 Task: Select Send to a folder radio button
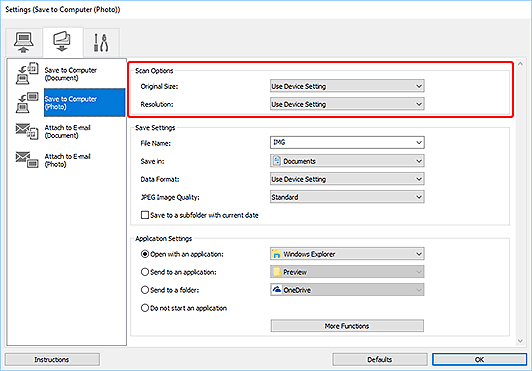(x=145, y=290)
